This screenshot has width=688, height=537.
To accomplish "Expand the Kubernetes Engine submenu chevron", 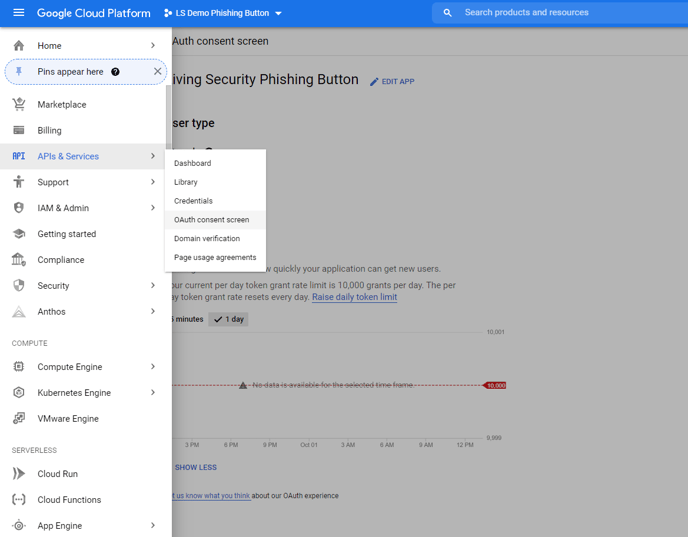I will click(153, 392).
